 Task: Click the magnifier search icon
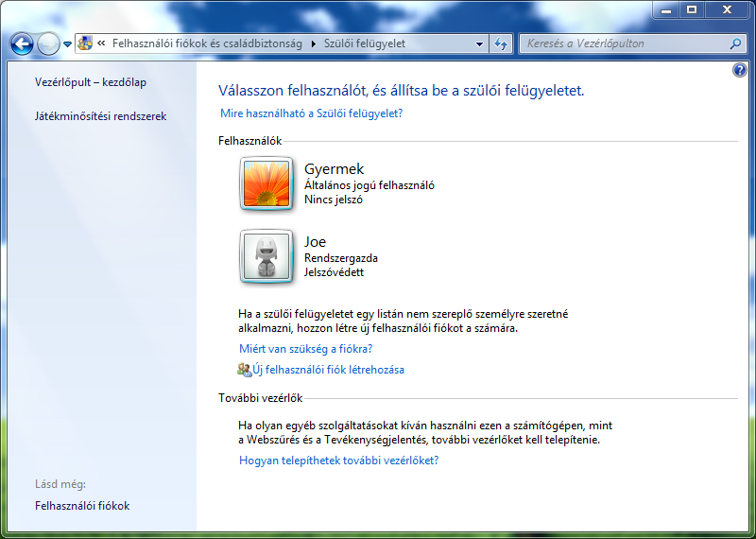click(735, 43)
